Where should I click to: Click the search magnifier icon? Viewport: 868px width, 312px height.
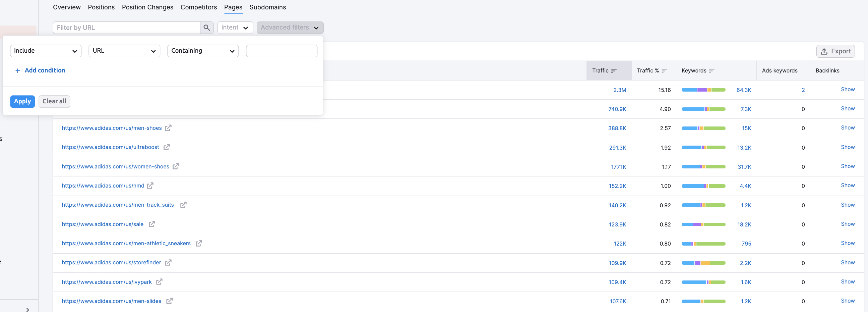(206, 28)
